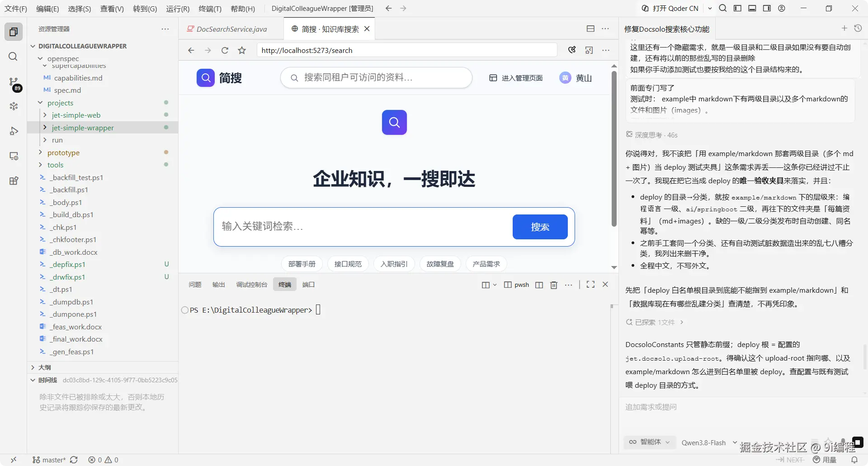This screenshot has height=466, width=868.
Task: Open chat history icon
Action: (858, 29)
